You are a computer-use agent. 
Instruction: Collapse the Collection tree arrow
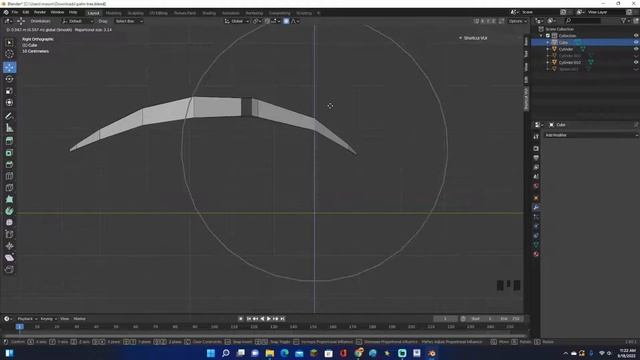point(542,36)
